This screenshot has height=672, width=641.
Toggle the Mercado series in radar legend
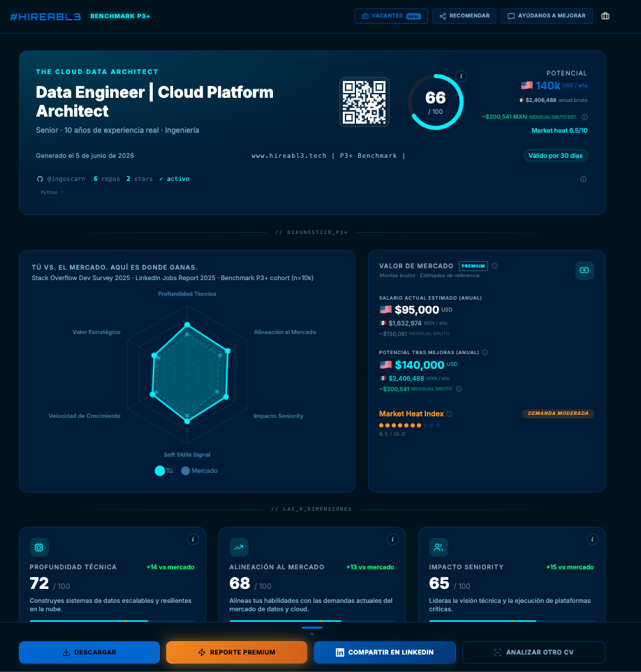(x=199, y=471)
